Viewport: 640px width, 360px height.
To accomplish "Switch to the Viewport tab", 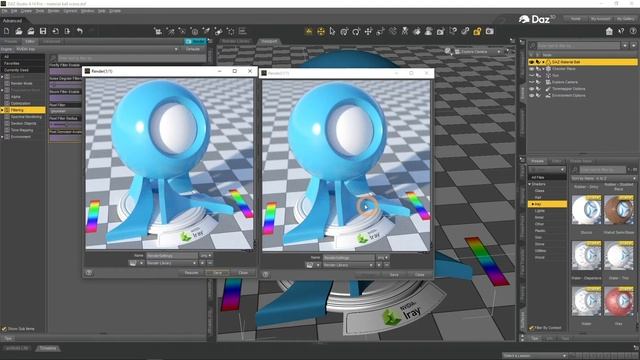I will click(x=269, y=41).
